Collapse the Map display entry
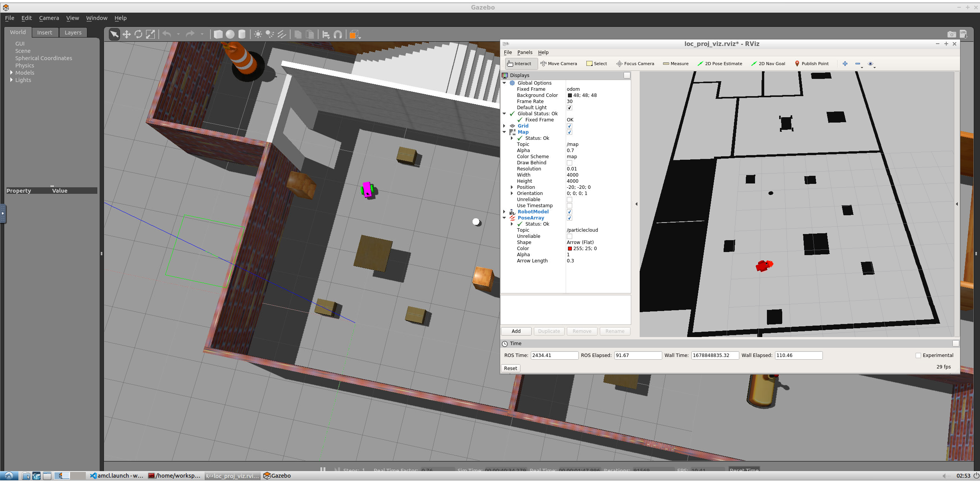The height and width of the screenshot is (483, 980). coord(504,132)
